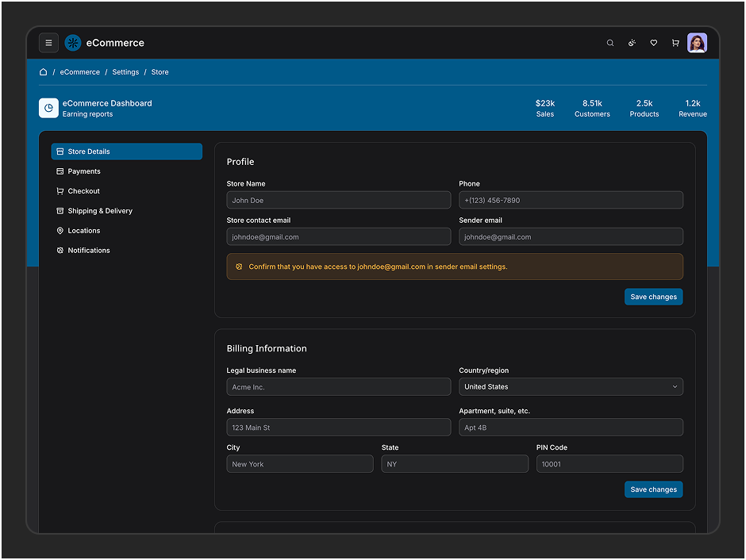Click the State input field
This screenshot has width=746, height=560.
(x=455, y=464)
